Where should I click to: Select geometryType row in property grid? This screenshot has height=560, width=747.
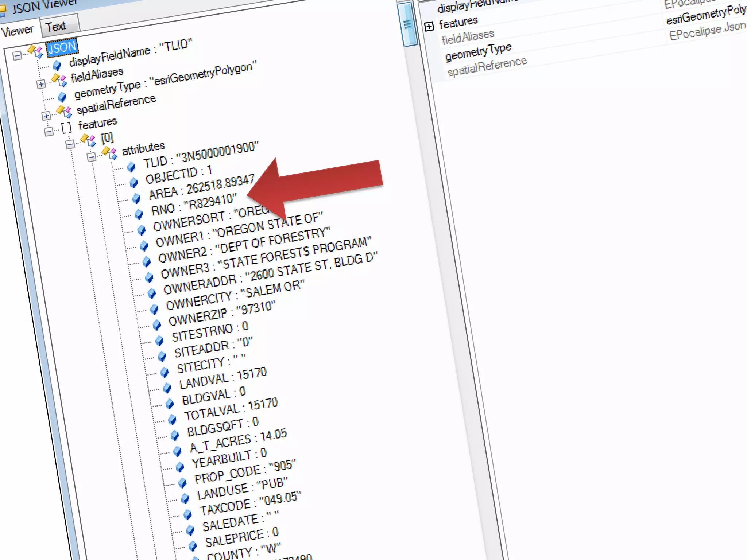(x=478, y=52)
